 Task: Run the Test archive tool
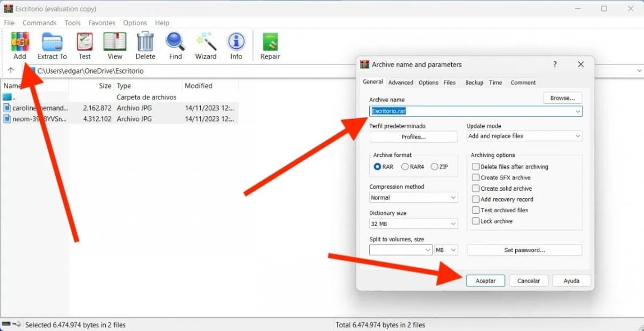(85, 46)
